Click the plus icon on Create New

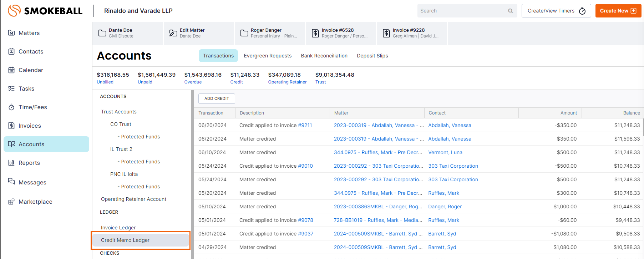[x=634, y=11]
